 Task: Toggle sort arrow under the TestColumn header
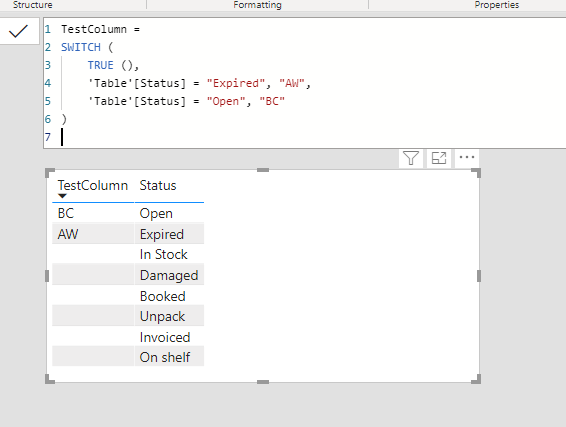(62, 196)
